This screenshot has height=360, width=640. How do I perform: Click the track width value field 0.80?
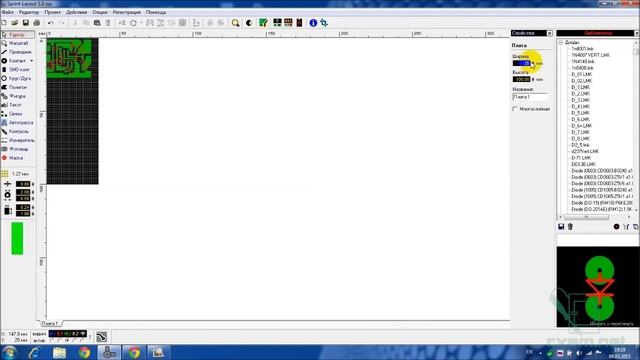click(x=23, y=184)
